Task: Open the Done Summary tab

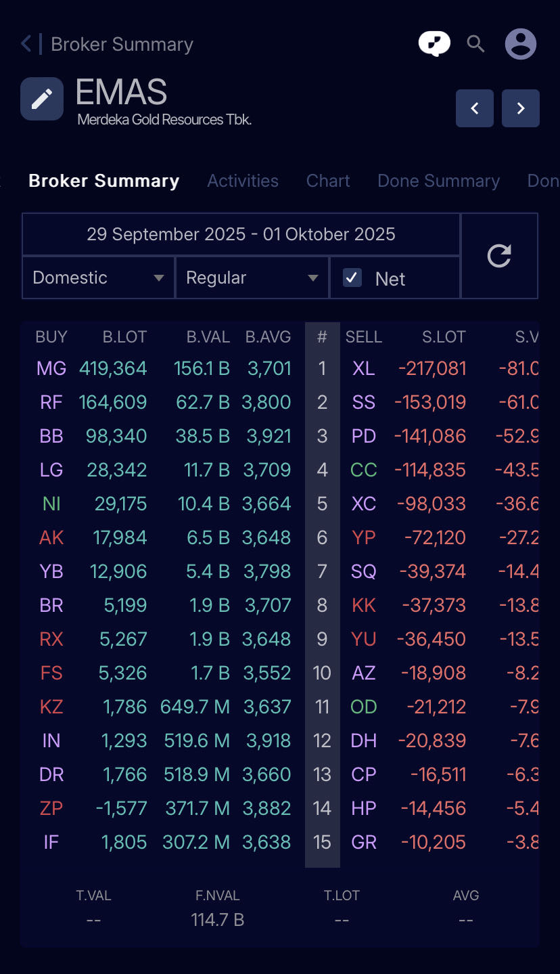Action: point(438,181)
